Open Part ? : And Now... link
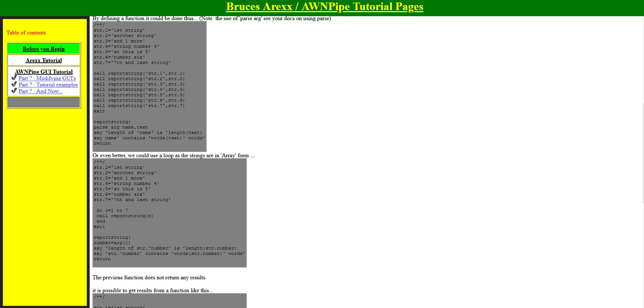Screen dimensions: 644x308 coord(41,91)
